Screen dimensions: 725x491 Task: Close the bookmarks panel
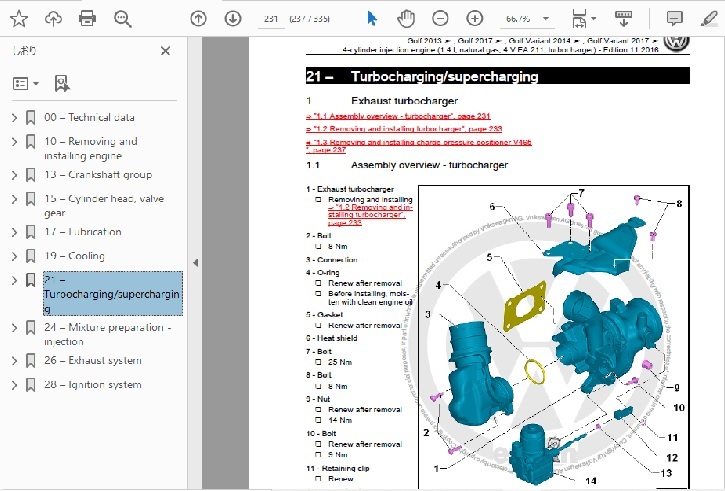click(165, 51)
